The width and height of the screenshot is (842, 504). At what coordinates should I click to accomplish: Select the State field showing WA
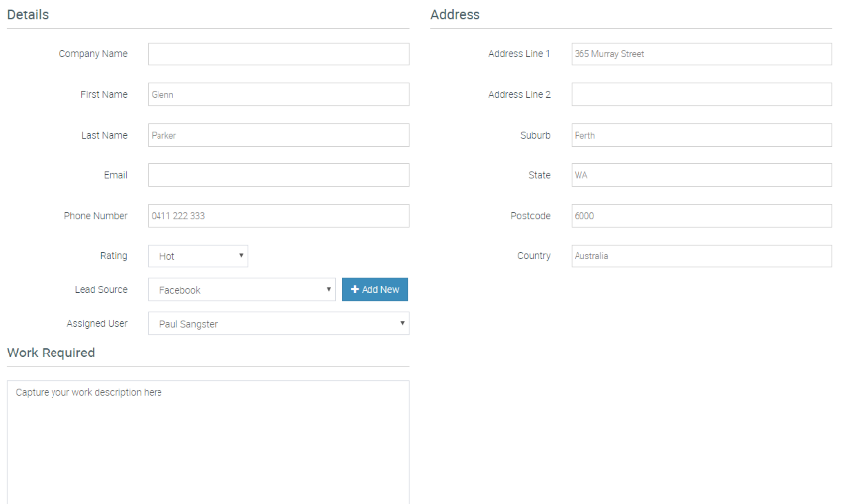click(701, 175)
